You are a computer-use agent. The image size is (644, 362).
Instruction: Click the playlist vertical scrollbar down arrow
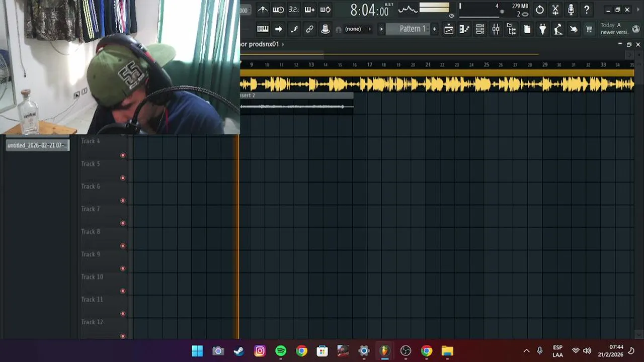(638, 334)
